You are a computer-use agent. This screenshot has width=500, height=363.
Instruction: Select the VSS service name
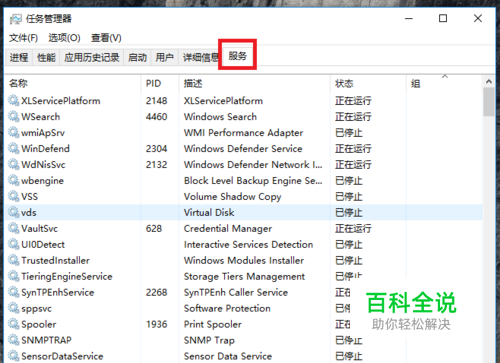coord(30,197)
